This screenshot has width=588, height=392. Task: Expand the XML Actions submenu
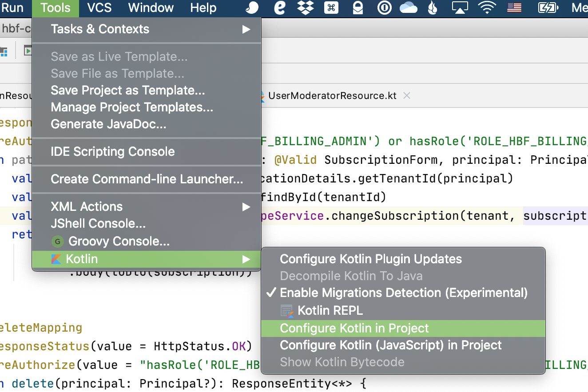point(147,207)
